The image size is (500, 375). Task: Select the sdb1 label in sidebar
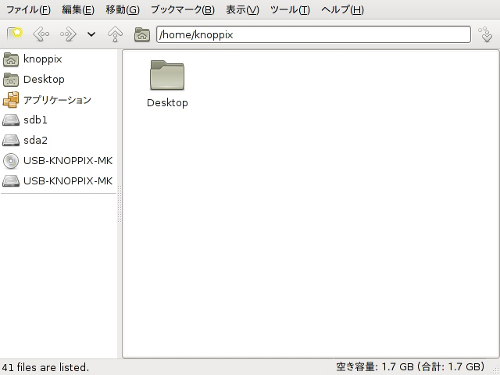click(x=35, y=120)
